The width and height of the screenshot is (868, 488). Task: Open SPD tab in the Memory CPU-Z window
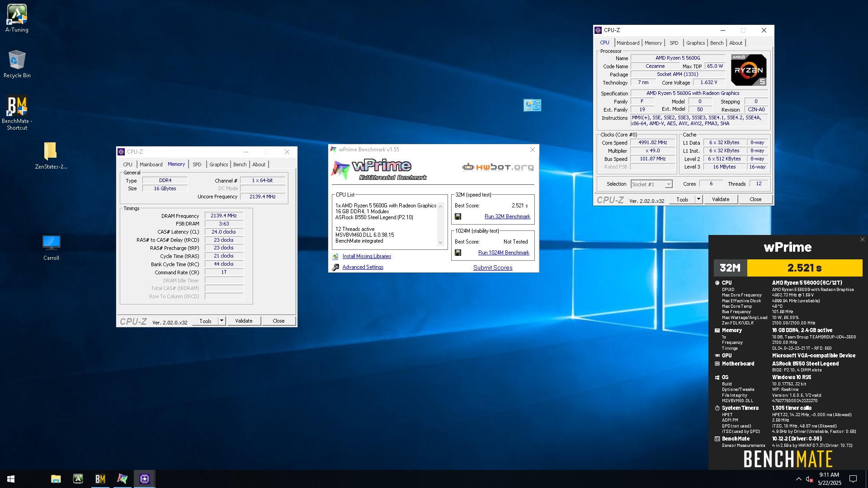click(x=197, y=164)
